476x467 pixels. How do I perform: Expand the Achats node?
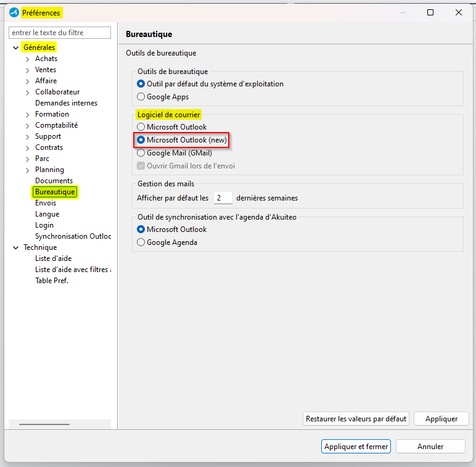[28, 59]
